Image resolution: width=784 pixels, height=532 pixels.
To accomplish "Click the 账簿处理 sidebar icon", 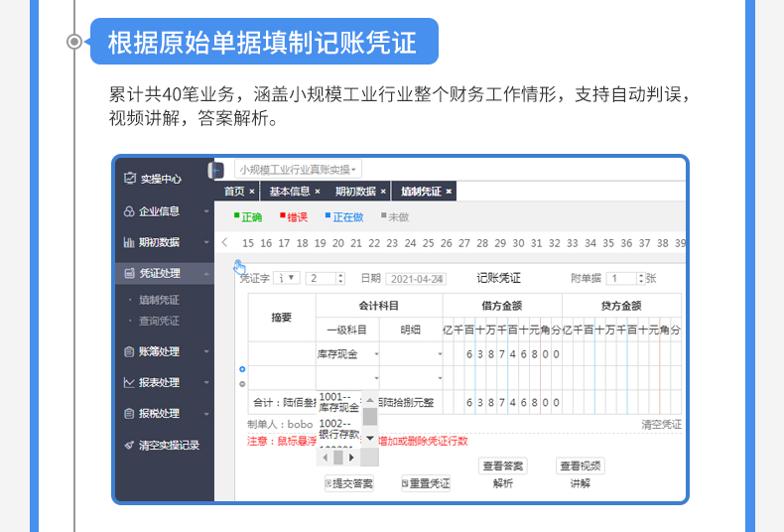I will [129, 351].
